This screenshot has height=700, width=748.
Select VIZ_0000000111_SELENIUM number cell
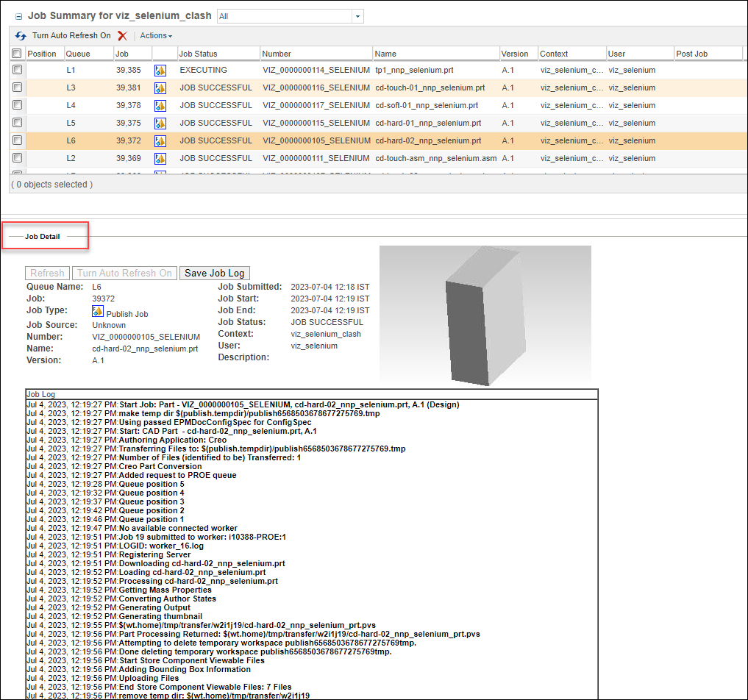coord(316,158)
